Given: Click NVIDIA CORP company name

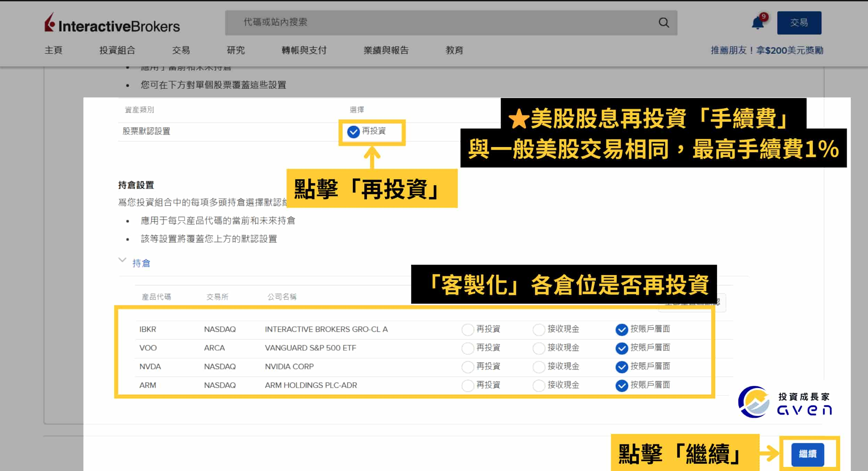Looking at the screenshot, I should point(289,367).
